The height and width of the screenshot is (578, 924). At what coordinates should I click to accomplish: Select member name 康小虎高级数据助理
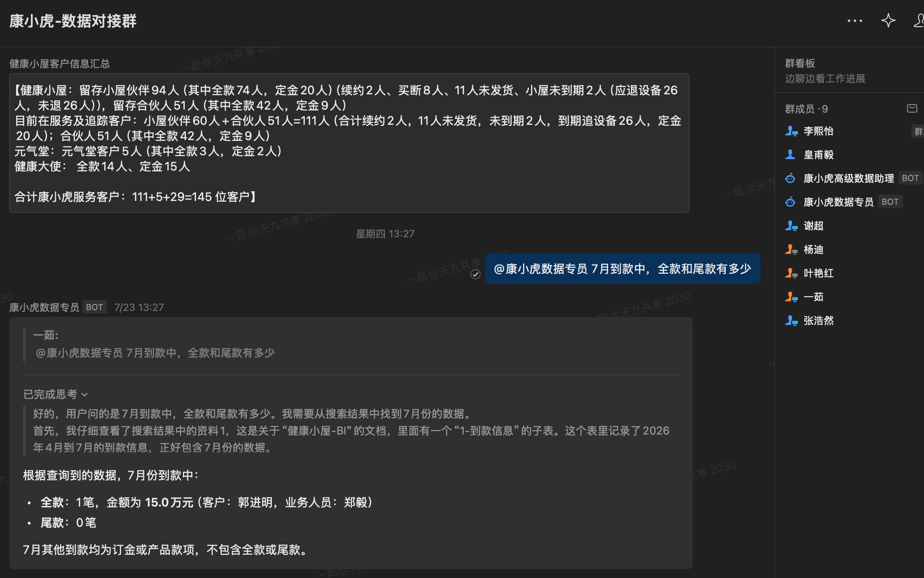[x=849, y=179]
